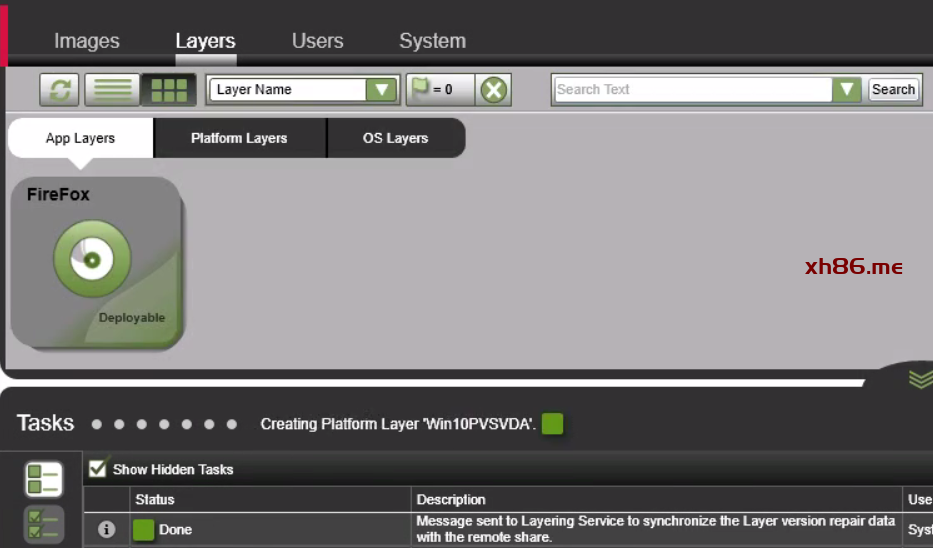Switch to grid view icon

[168, 90]
